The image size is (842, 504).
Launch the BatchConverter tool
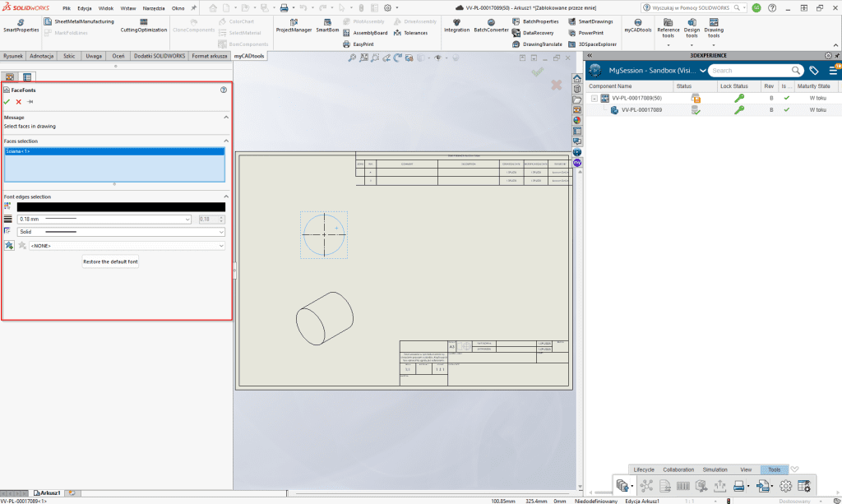point(491,25)
